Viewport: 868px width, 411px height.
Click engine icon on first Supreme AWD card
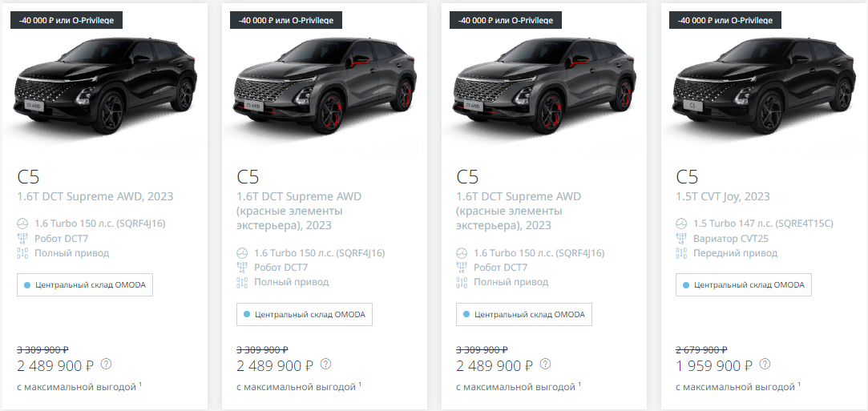point(22,224)
